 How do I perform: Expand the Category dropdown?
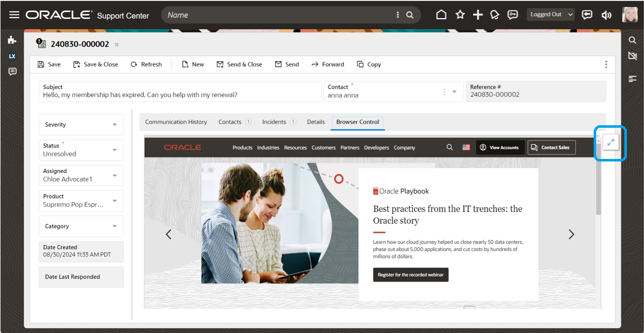(x=82, y=226)
